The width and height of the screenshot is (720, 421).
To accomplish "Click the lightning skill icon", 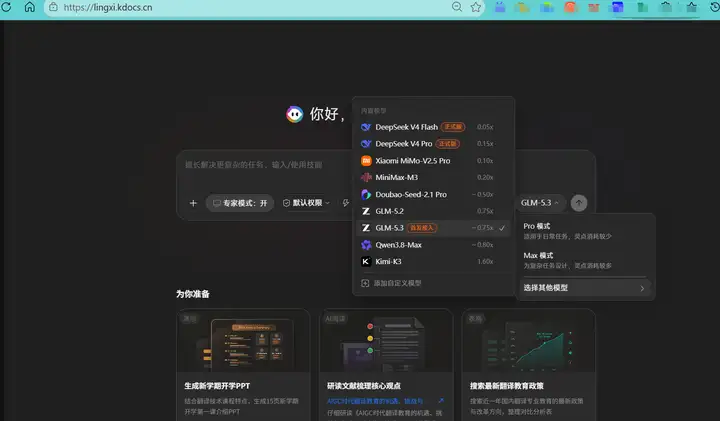I will tap(345, 203).
